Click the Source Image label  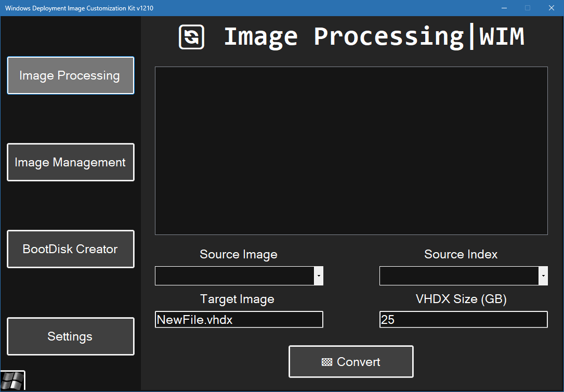[239, 255]
